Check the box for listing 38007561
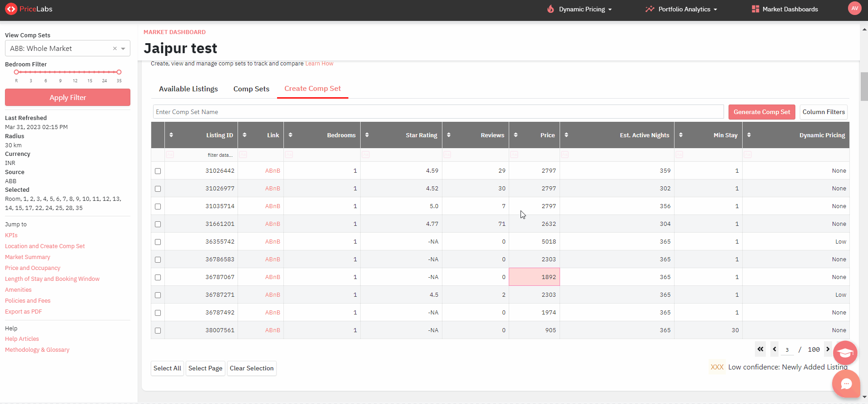Image resolution: width=868 pixels, height=404 pixels. (x=158, y=330)
